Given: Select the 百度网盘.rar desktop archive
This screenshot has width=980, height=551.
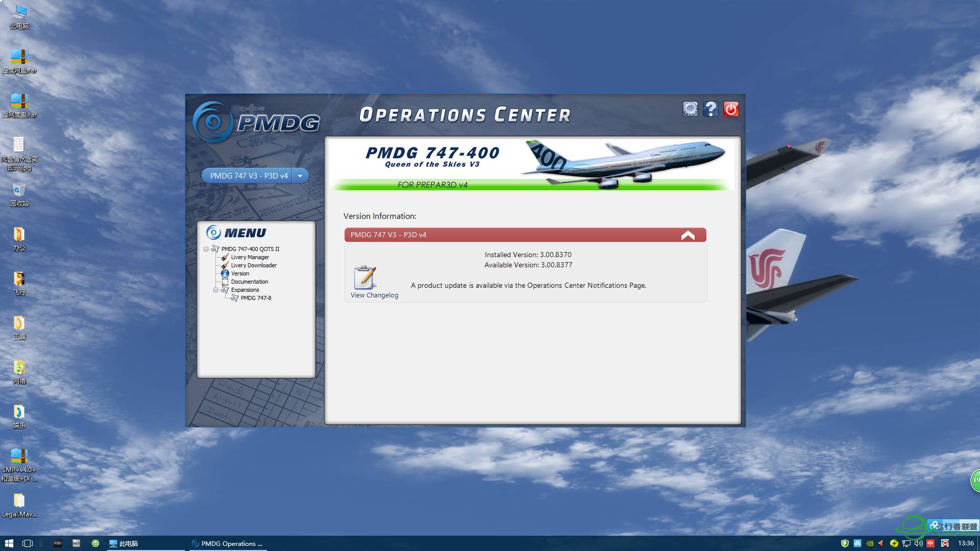Looking at the screenshot, I should coord(19,61).
